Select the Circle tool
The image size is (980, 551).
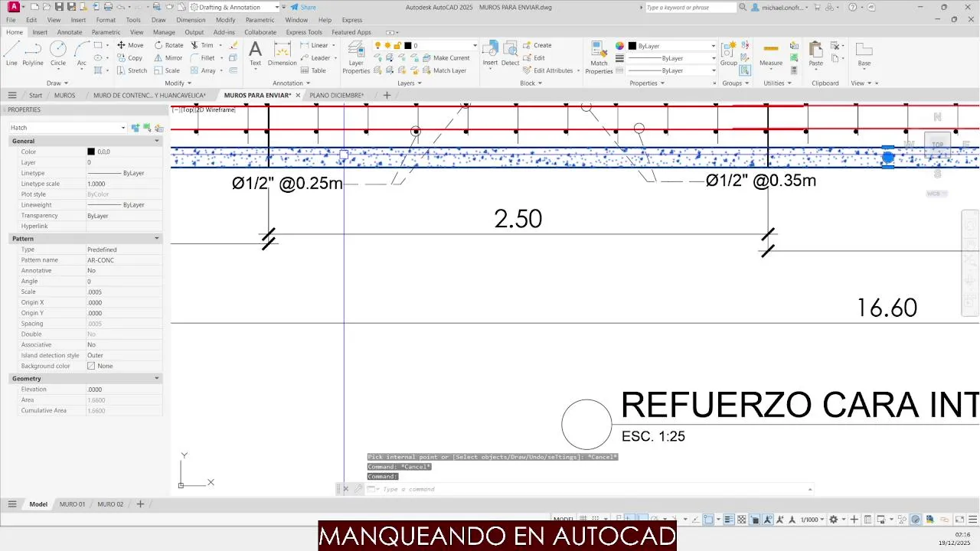pos(58,53)
